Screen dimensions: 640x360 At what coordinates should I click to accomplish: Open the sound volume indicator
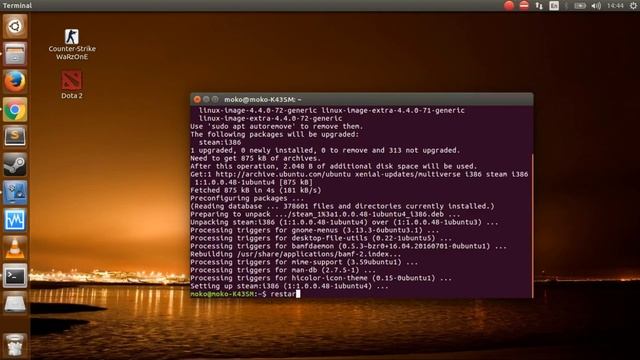click(596, 5)
